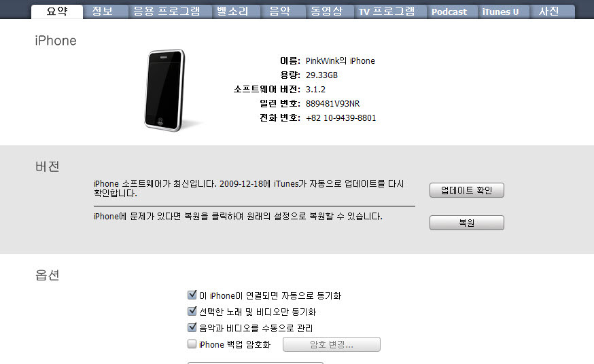Uncheck 선택한 노래 및 비디오만 동기화
Screen dimensions: 594x364
(x=192, y=311)
